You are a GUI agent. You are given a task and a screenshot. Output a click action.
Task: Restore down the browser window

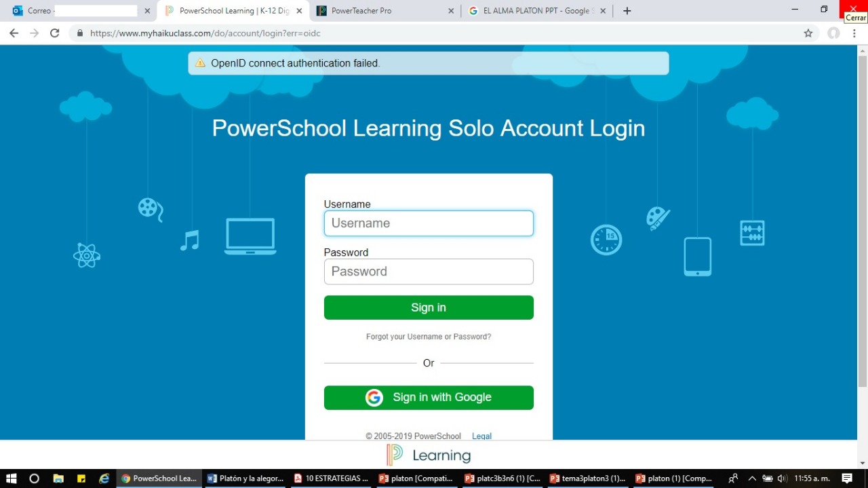tap(824, 9)
